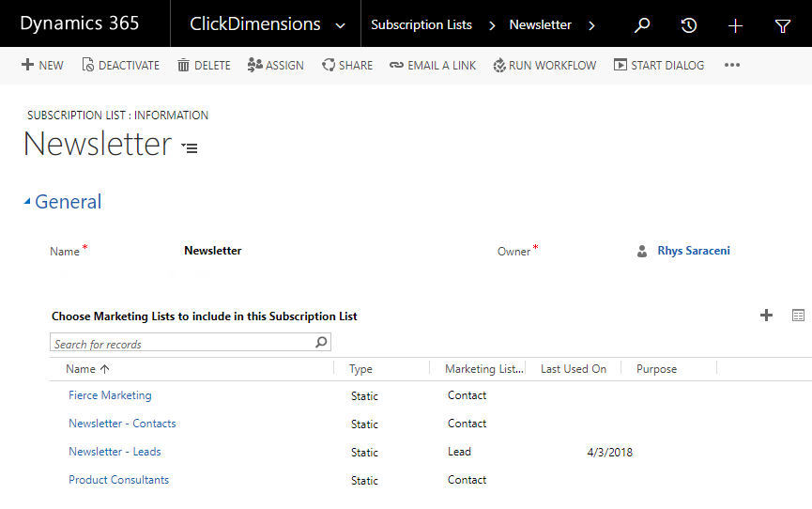Go to Subscription Lists breadcrumb
This screenshot has width=812, height=509.
pos(421,24)
